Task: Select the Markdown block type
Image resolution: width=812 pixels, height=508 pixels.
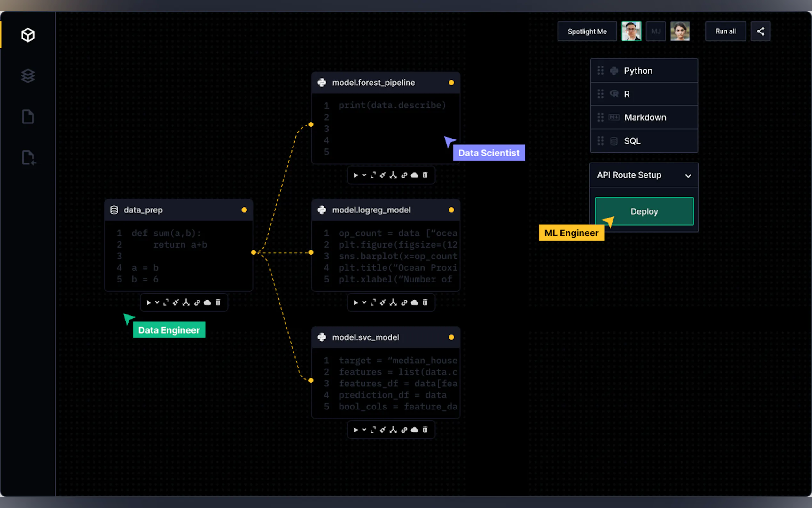Action: (644, 117)
